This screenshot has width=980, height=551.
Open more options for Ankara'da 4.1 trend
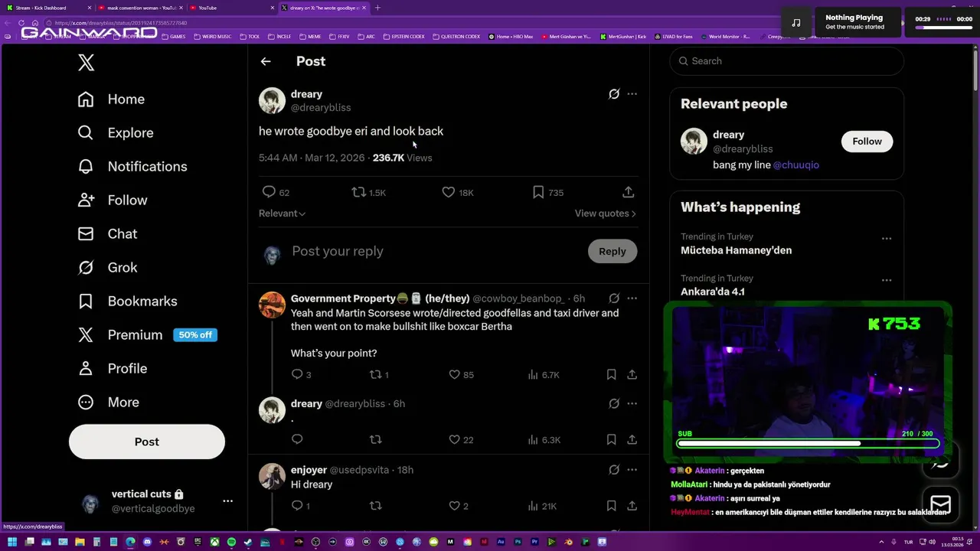[887, 280]
